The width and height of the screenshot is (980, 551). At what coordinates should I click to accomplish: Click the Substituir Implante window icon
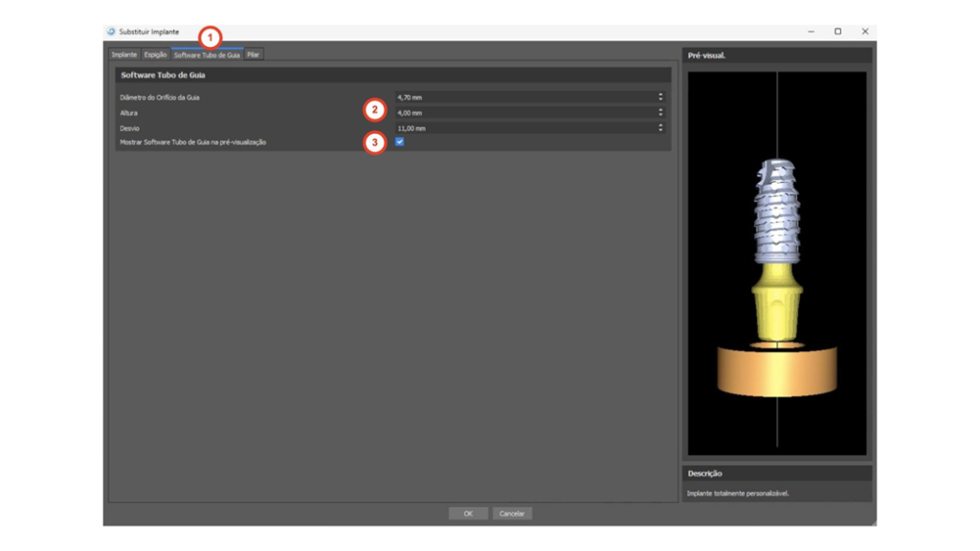[x=111, y=32]
